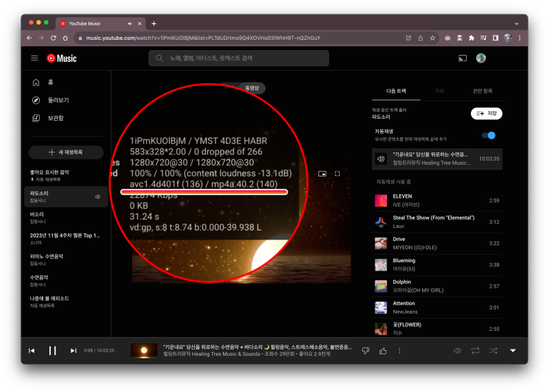Click the player bar volume speaker icon
Image resolution: width=549 pixels, height=392 pixels.
[457, 351]
